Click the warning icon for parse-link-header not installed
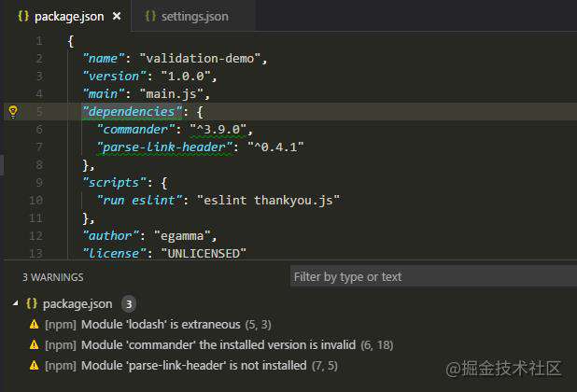577x392 pixels. pos(35,366)
